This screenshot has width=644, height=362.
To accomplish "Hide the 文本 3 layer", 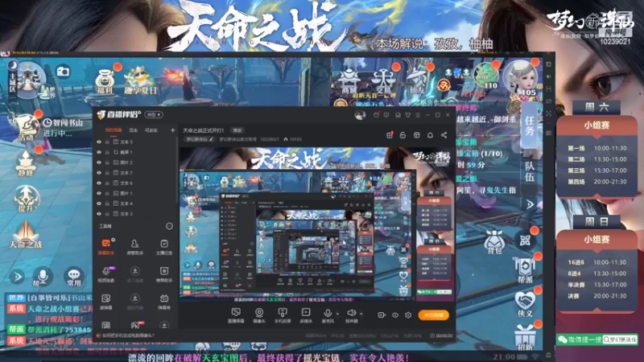I will coord(99,214).
